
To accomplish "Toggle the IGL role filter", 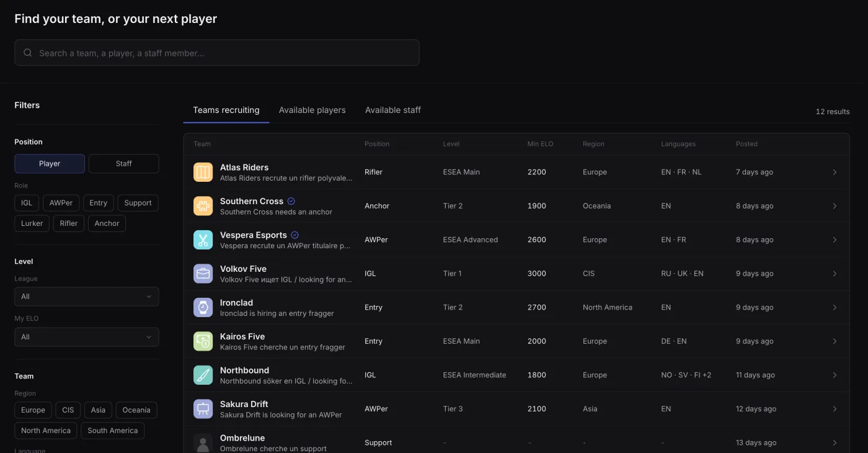I will click(27, 203).
